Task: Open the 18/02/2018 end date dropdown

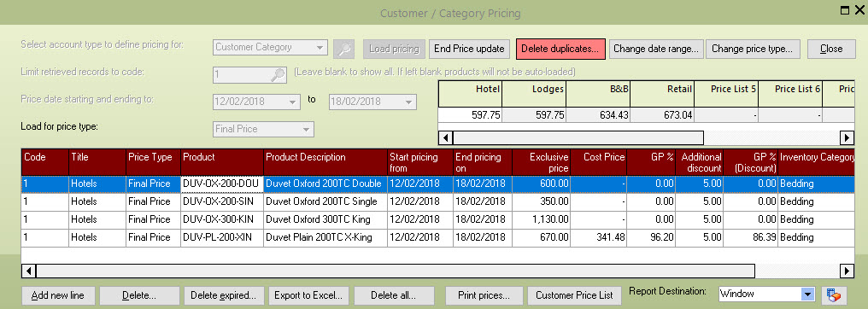Action: (408, 102)
